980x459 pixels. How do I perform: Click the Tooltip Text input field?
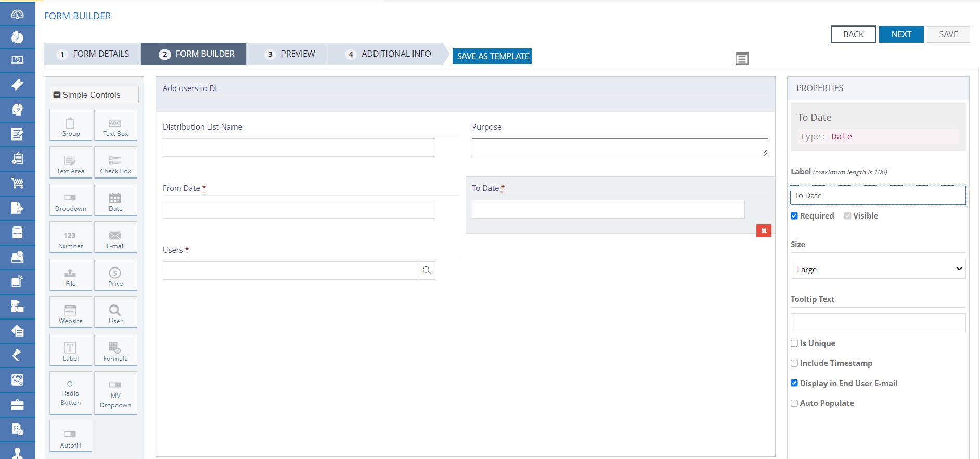878,323
